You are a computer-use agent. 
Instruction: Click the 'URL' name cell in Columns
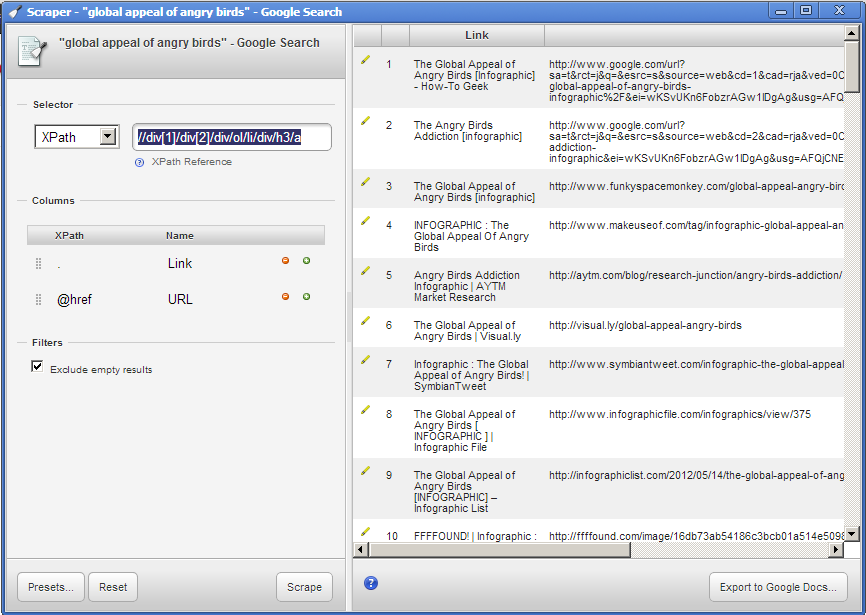point(180,299)
